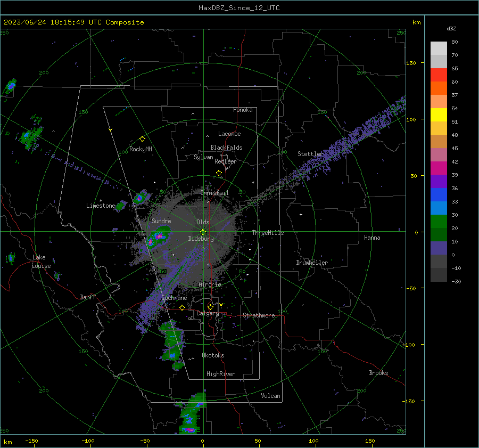Viewport: 479px width, 448px height.
Task: Click the Olds label
Action: click(x=203, y=222)
